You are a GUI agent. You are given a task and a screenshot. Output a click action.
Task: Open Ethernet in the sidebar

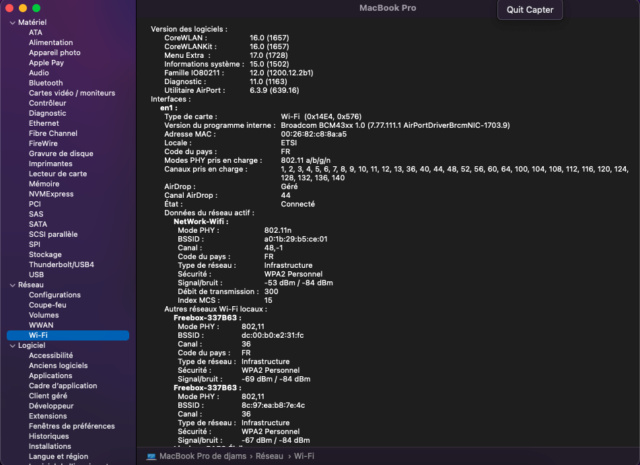44,123
